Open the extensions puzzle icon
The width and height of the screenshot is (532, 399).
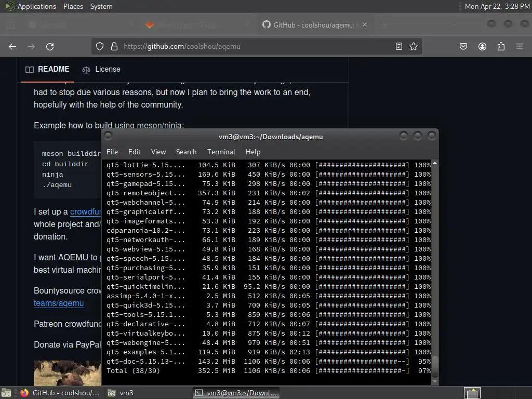[501, 46]
